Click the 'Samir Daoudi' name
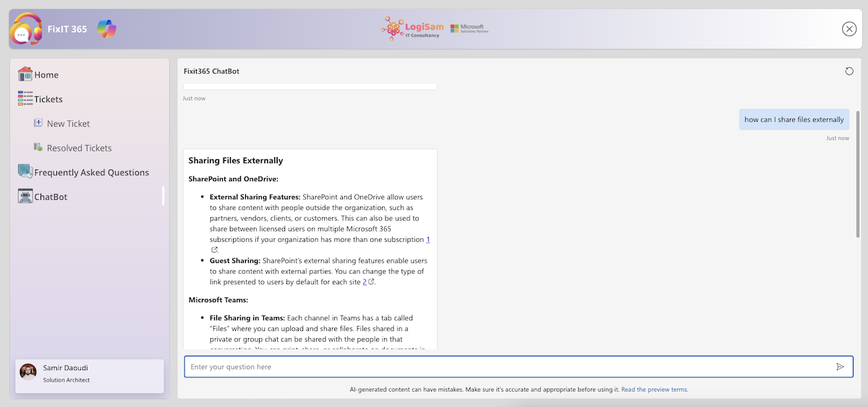The height and width of the screenshot is (407, 868). click(64, 368)
